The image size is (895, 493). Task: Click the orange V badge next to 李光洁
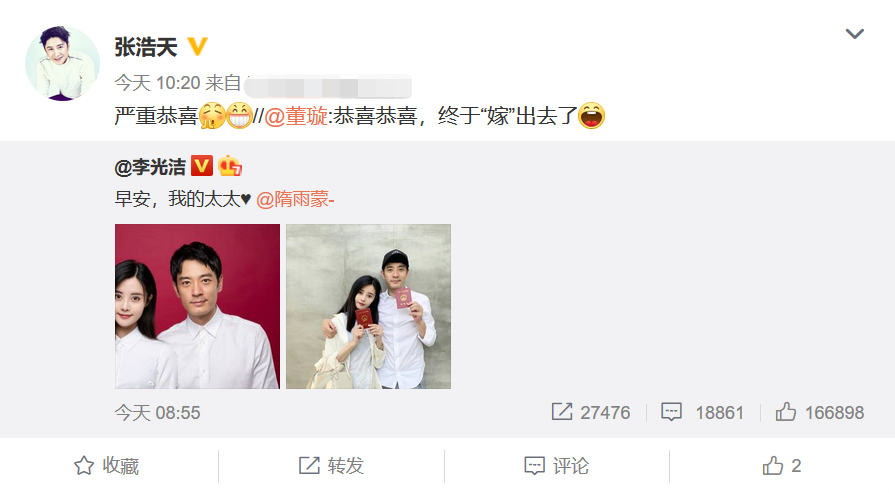pos(202,166)
